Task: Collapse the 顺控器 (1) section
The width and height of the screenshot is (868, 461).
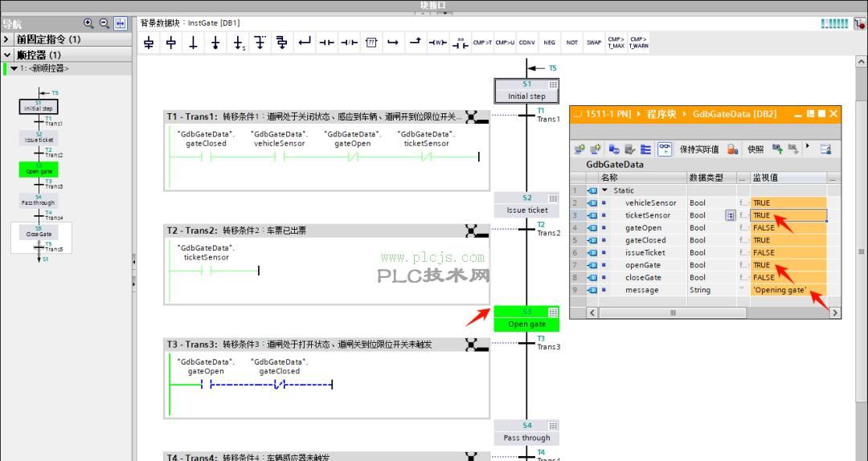Action: 6,55
